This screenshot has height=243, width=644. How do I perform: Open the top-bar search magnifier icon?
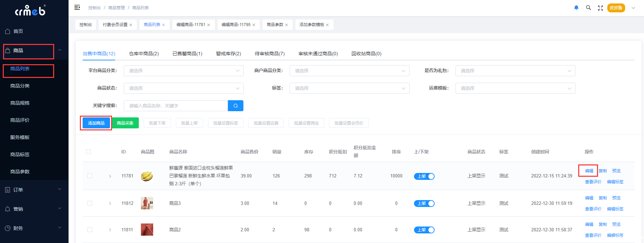(588, 8)
